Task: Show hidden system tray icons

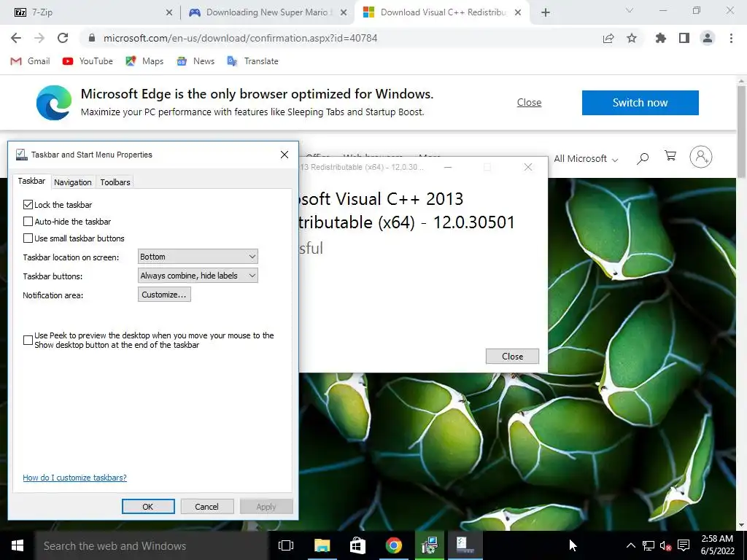Action: click(x=630, y=545)
